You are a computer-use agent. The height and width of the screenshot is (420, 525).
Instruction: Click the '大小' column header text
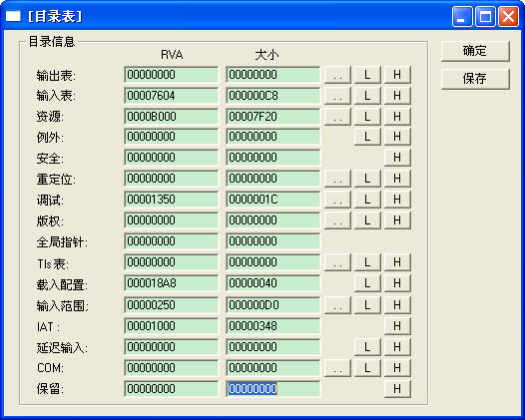click(266, 55)
